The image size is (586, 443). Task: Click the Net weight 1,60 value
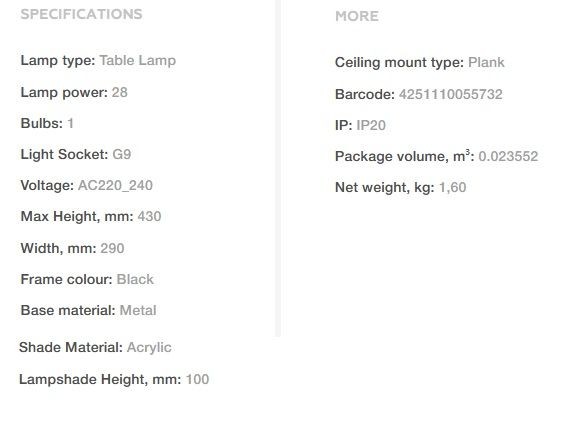pos(453,187)
